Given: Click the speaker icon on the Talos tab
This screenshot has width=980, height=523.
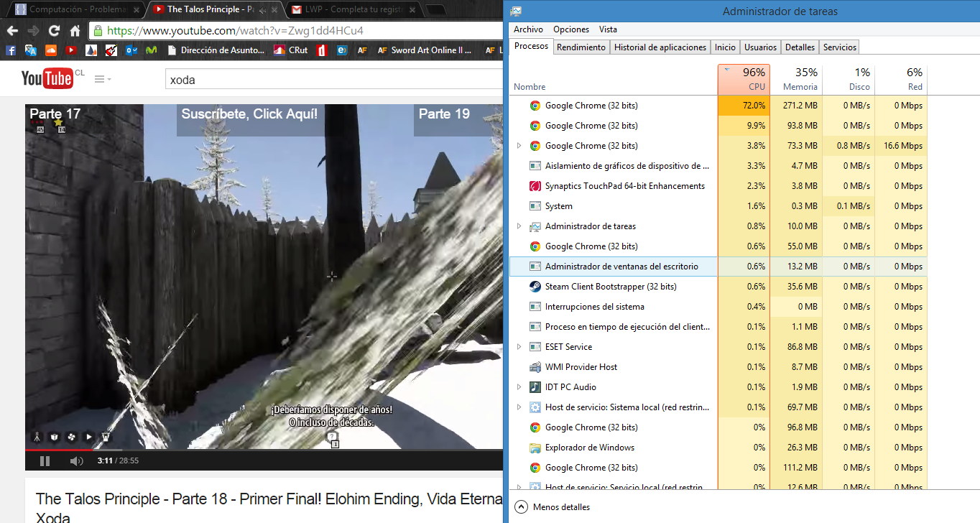Looking at the screenshot, I should 263,10.
